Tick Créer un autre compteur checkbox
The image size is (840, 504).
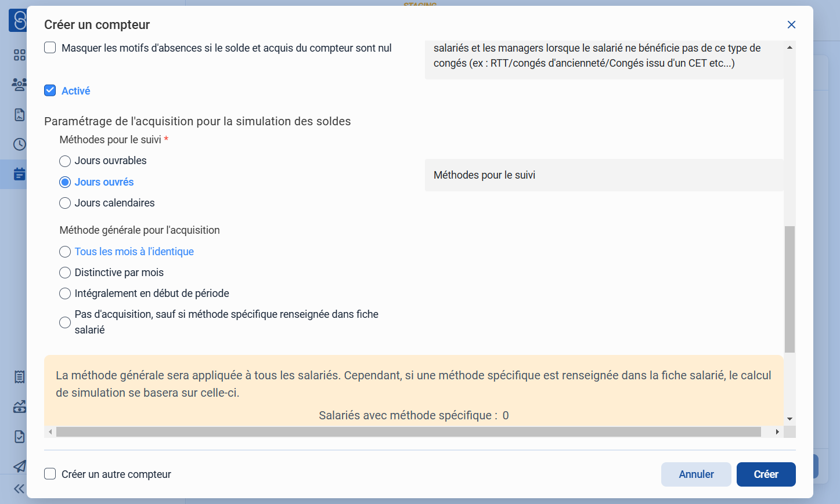pyautogui.click(x=50, y=474)
